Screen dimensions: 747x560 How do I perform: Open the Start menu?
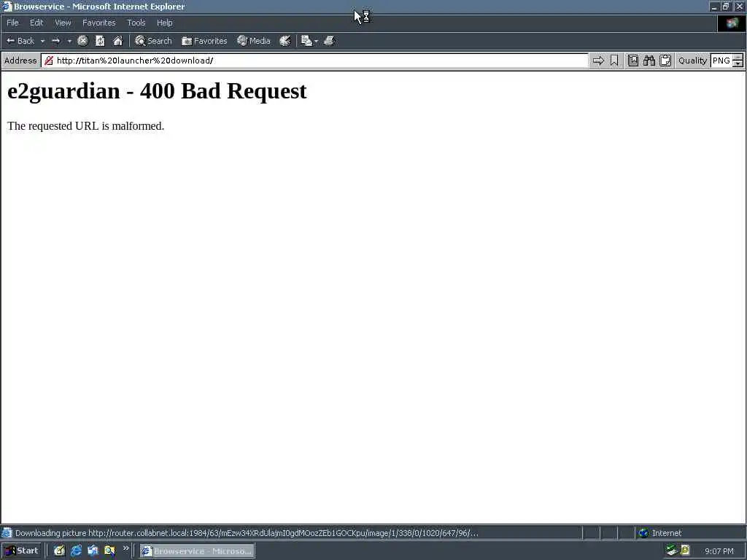pyautogui.click(x=21, y=551)
